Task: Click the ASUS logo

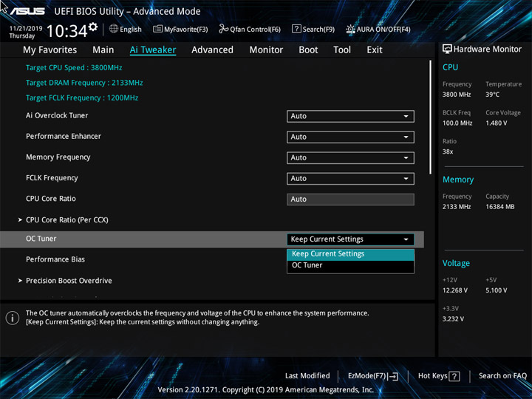Action: [27, 11]
